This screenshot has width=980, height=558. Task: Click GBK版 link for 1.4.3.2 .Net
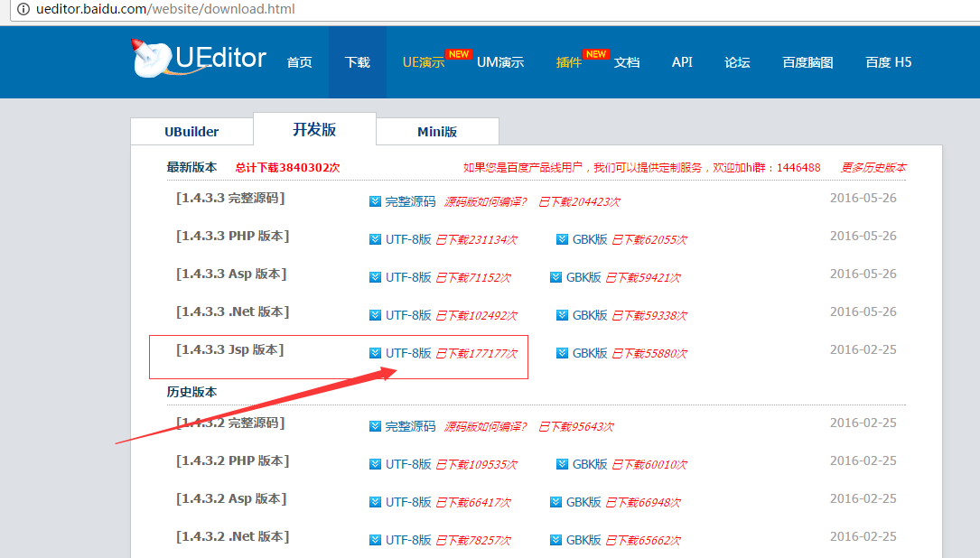583,541
